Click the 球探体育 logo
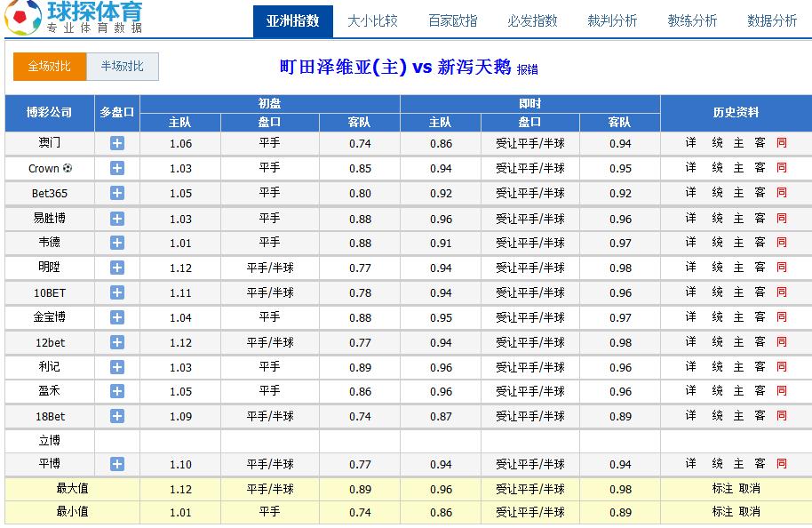 (x=74, y=18)
